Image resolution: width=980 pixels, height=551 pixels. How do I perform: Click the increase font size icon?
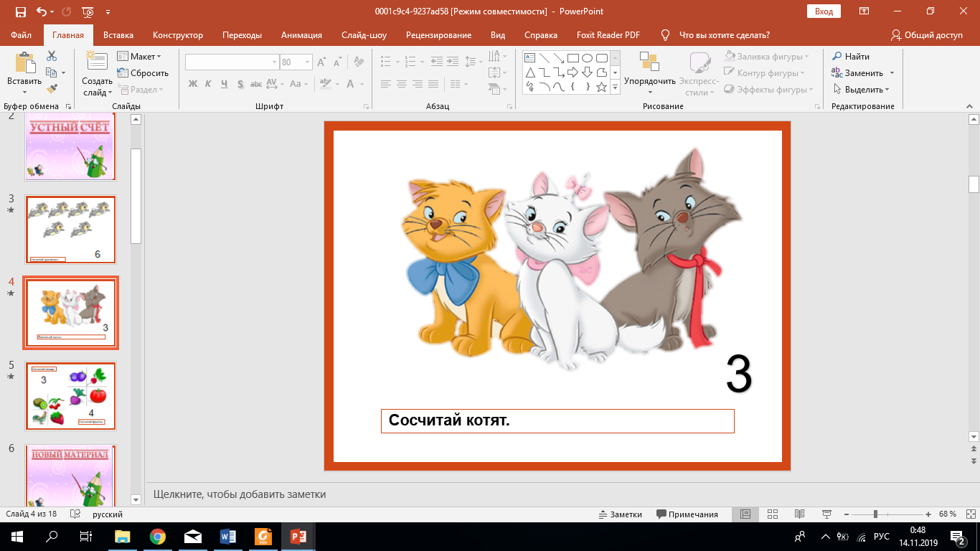point(324,62)
